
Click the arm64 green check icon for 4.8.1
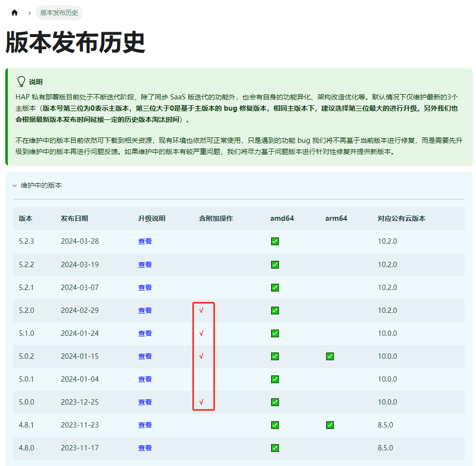tap(330, 425)
